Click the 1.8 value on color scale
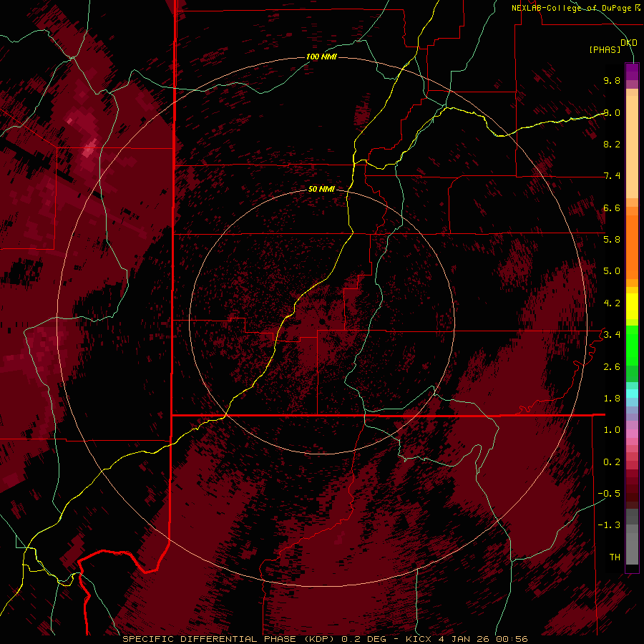 [x=612, y=398]
